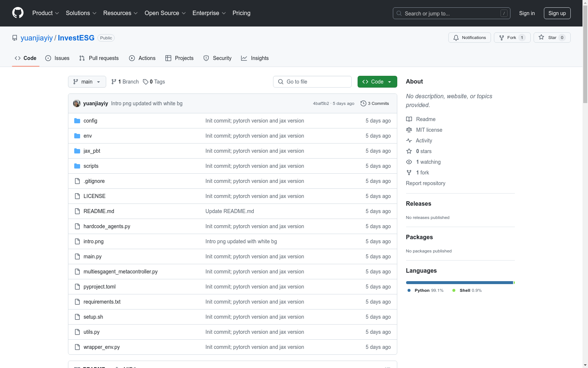Click the Shell 0.9% language legend

467,290
